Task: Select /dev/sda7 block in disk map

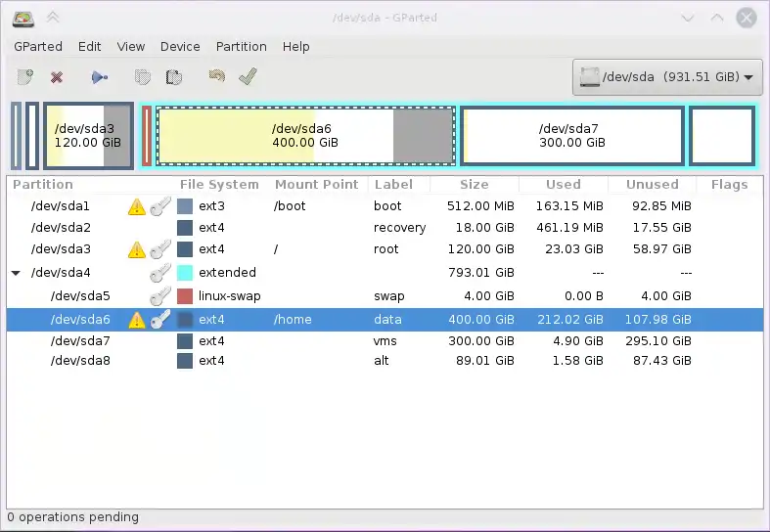Action: click(x=572, y=136)
